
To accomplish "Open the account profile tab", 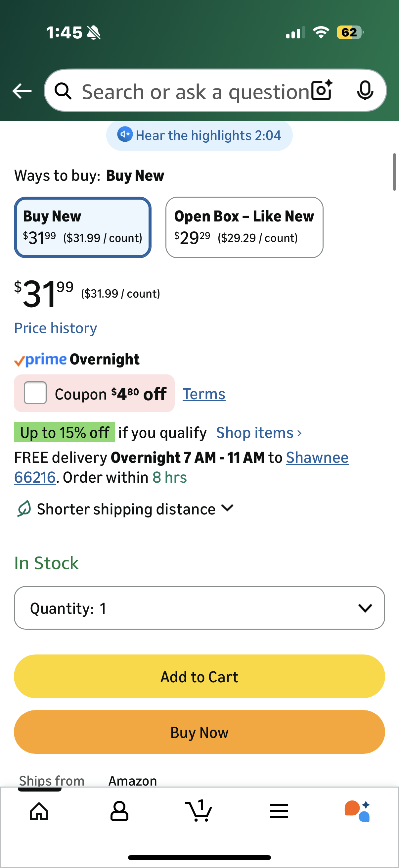I will pyautogui.click(x=119, y=811).
